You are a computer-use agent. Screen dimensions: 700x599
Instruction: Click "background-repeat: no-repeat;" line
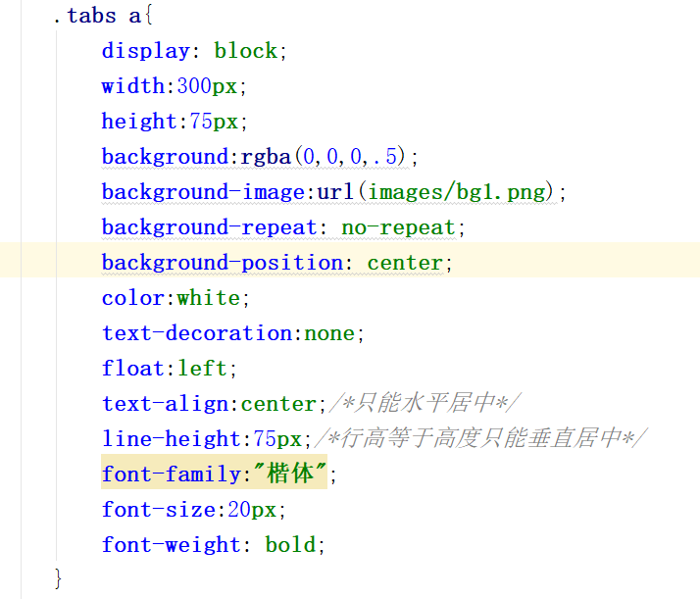283,227
